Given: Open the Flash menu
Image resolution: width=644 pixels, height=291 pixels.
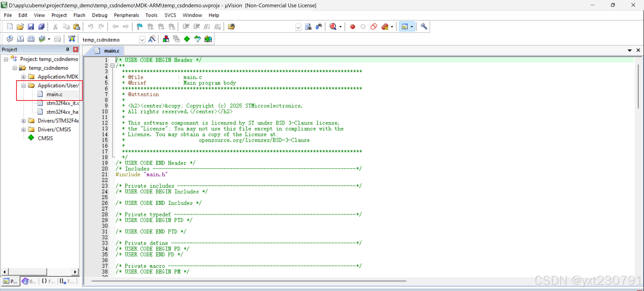Looking at the screenshot, I should tap(79, 15).
